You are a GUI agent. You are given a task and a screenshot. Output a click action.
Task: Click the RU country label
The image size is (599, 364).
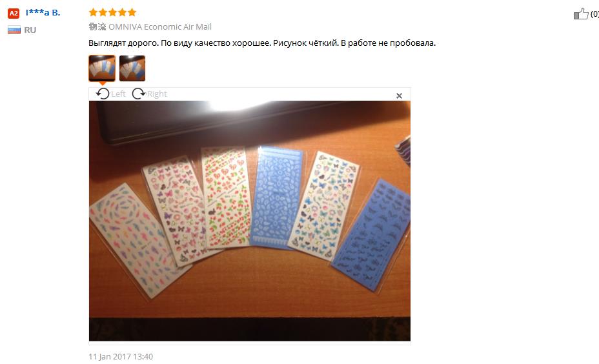30,30
